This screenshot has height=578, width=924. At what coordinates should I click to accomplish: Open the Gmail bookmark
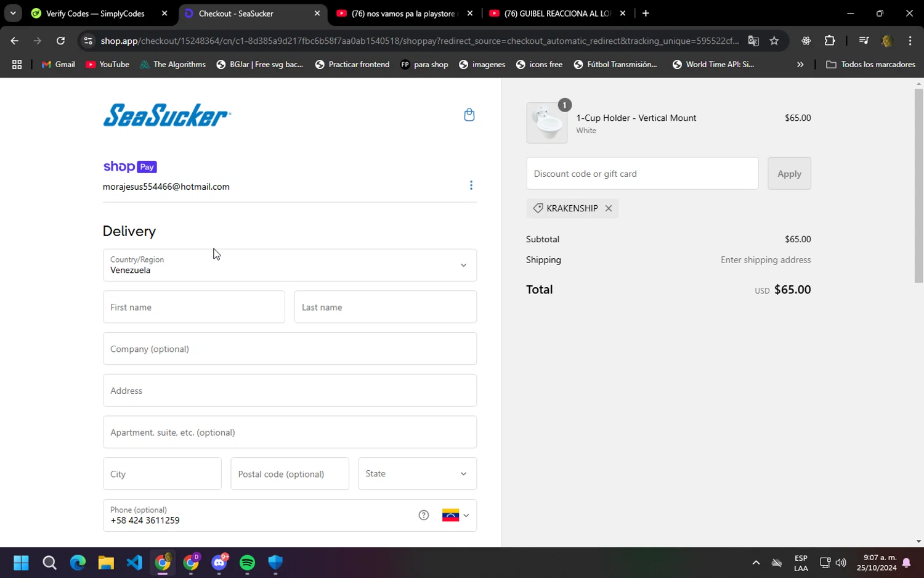pyautogui.click(x=59, y=64)
